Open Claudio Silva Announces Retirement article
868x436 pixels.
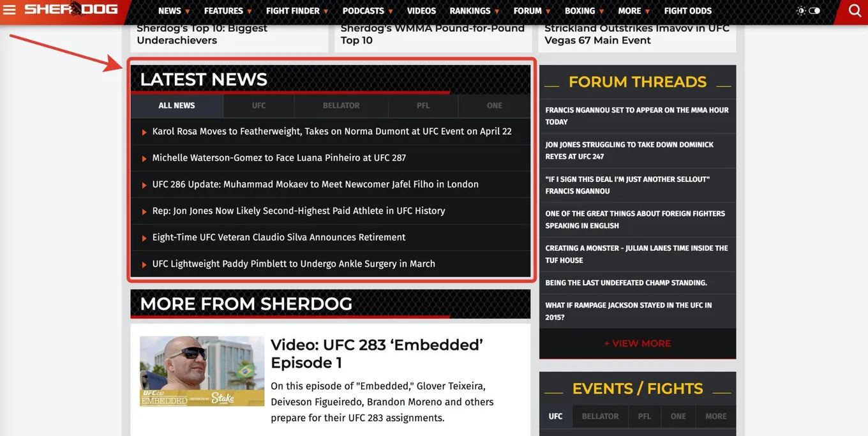(x=279, y=237)
